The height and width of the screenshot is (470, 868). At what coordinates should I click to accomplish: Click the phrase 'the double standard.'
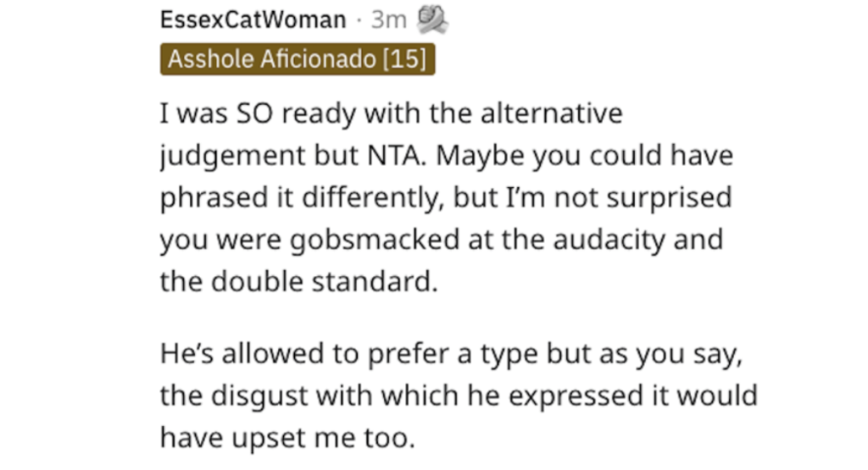[299, 281]
